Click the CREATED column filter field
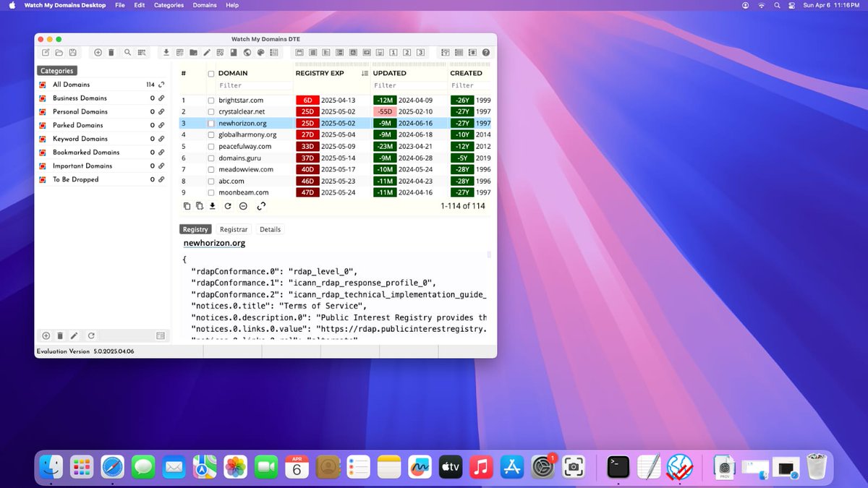868x488 pixels. click(x=469, y=85)
